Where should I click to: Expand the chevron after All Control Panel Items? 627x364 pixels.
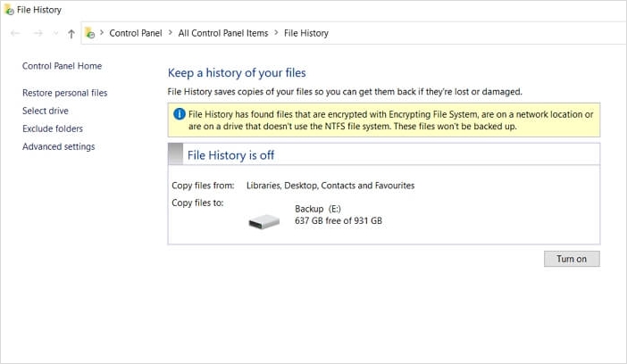[276, 33]
